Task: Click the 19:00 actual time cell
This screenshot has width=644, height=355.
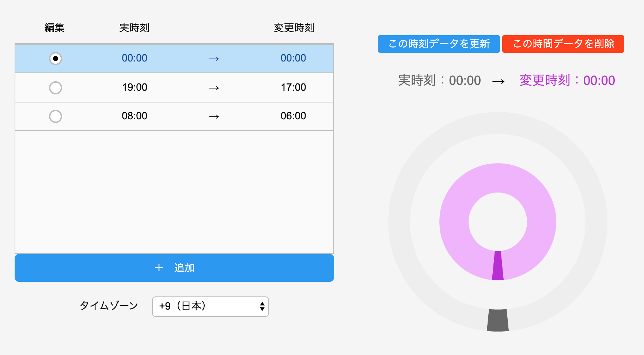Action: click(x=135, y=87)
